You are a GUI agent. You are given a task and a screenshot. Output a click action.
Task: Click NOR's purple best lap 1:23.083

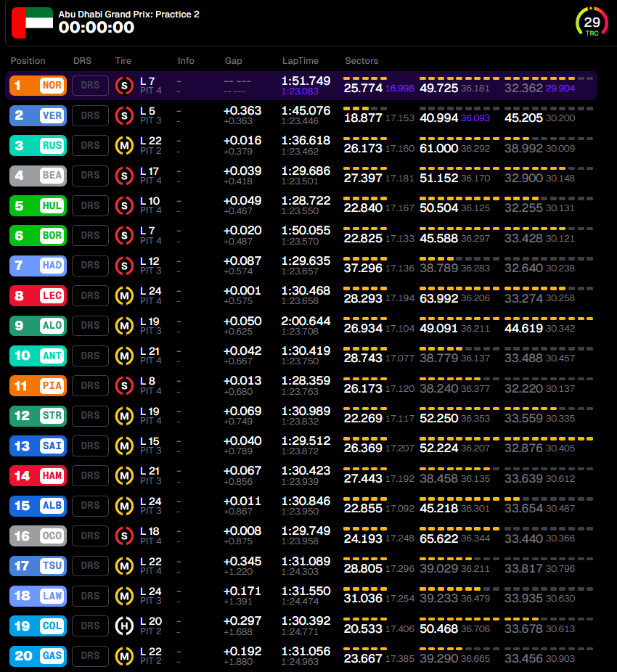click(300, 91)
